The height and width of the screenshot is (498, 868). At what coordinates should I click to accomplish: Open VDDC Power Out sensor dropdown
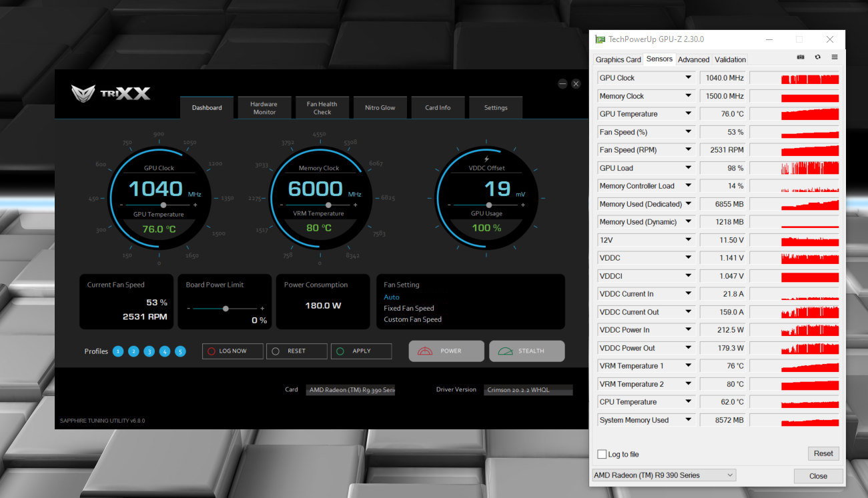689,348
